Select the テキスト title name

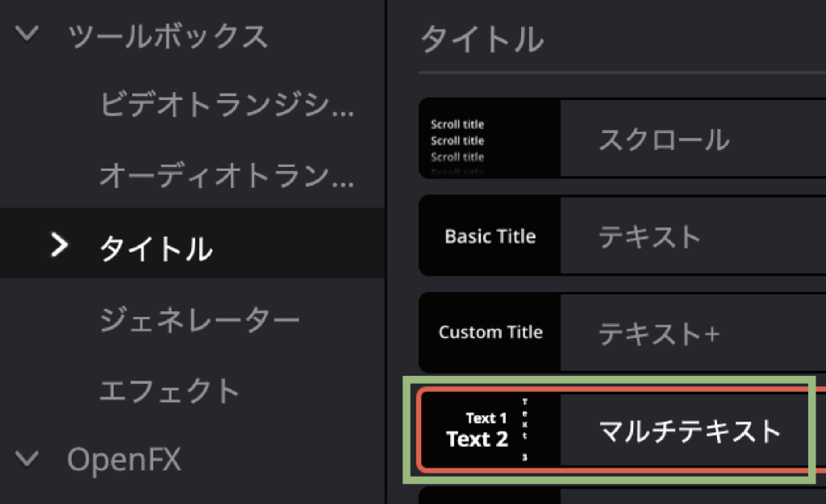point(650,237)
